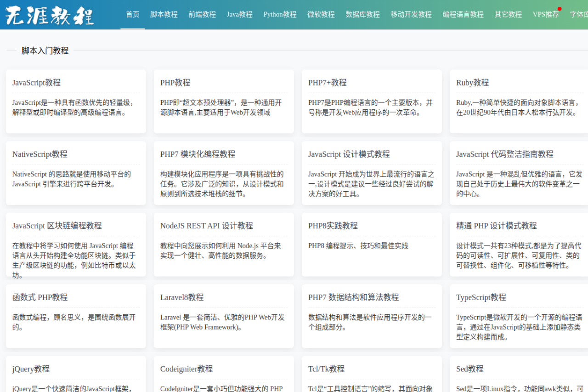The image size is (588, 392).
Task: Open PHP7 模块化编程教程
Action: point(198,154)
